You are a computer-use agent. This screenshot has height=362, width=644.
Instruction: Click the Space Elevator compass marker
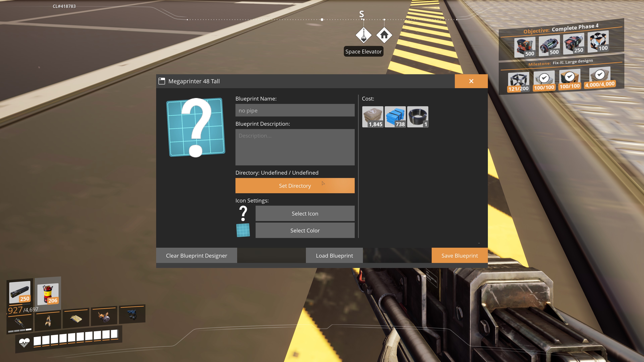363,35
